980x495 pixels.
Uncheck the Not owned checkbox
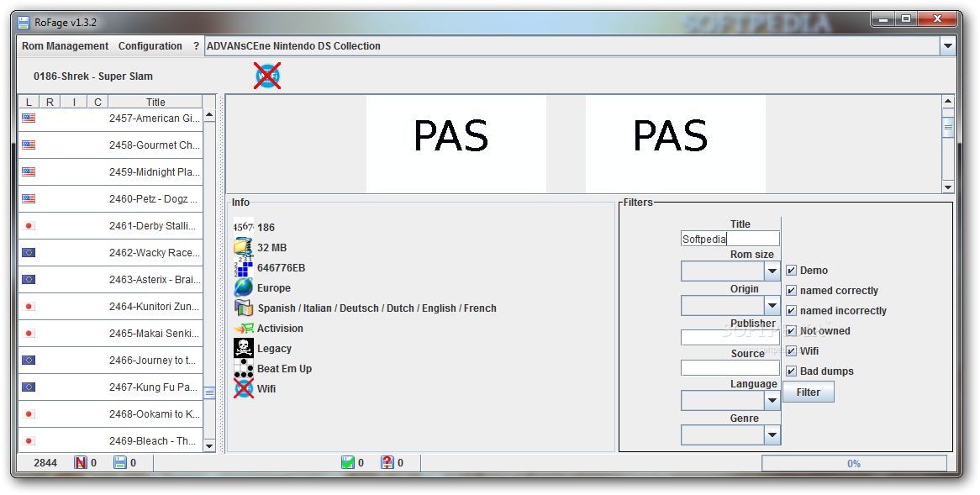tap(791, 330)
